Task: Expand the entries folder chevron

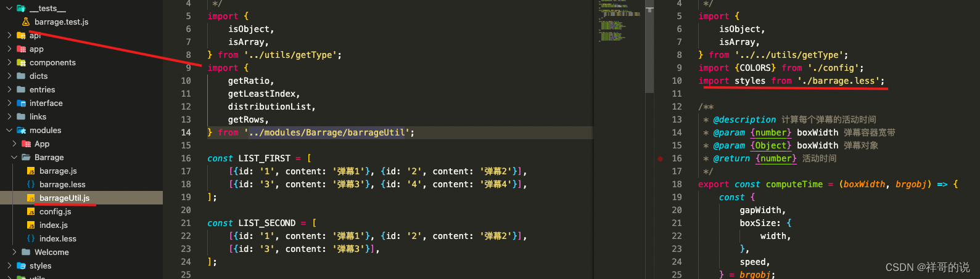Action: pyautogui.click(x=9, y=90)
